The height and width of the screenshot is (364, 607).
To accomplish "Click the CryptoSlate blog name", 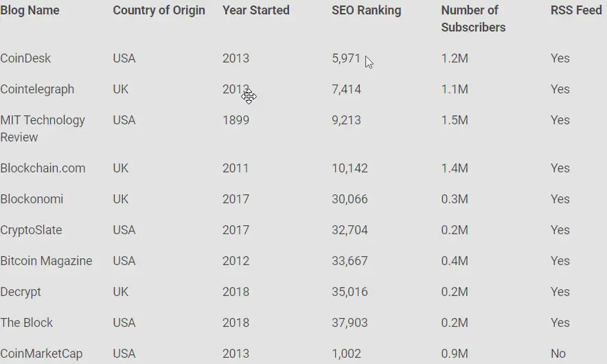I will 31,230.
